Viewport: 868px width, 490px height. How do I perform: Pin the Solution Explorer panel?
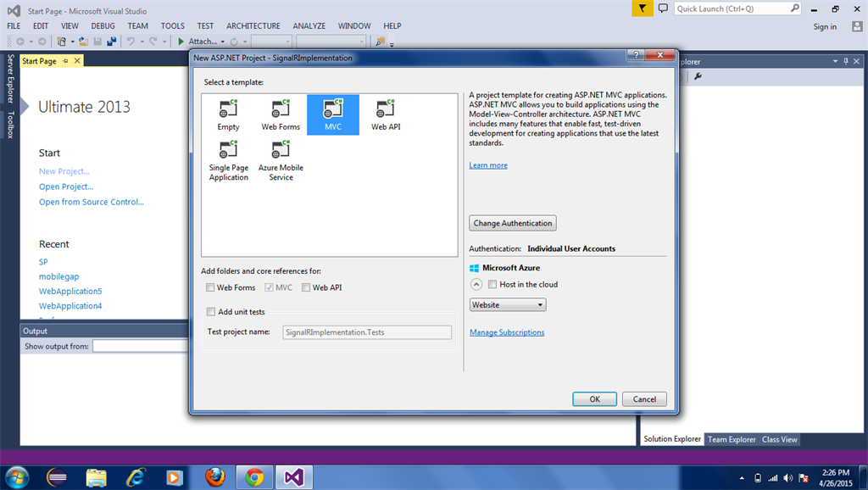846,61
